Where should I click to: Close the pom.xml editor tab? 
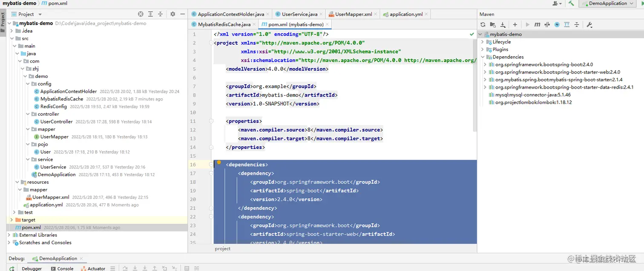click(x=327, y=24)
